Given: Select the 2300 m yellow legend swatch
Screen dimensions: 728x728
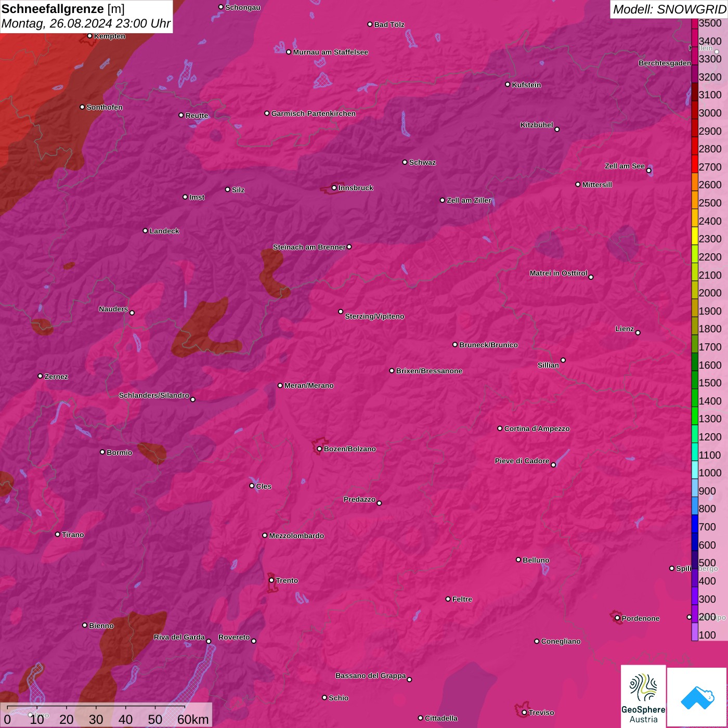Looking at the screenshot, I should (x=695, y=236).
